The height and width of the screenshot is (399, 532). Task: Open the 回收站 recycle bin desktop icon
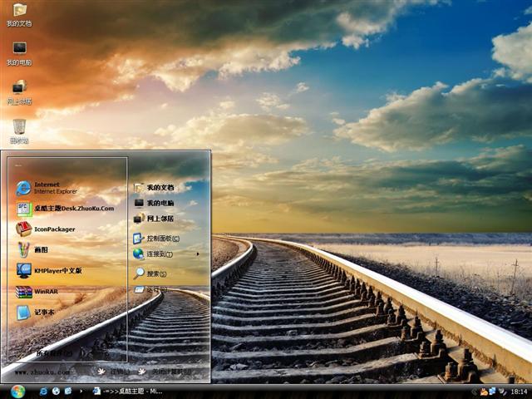pos(19,131)
